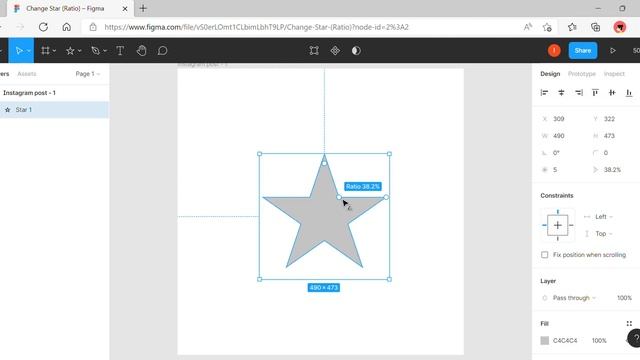Select the Pen tool

[96, 51]
